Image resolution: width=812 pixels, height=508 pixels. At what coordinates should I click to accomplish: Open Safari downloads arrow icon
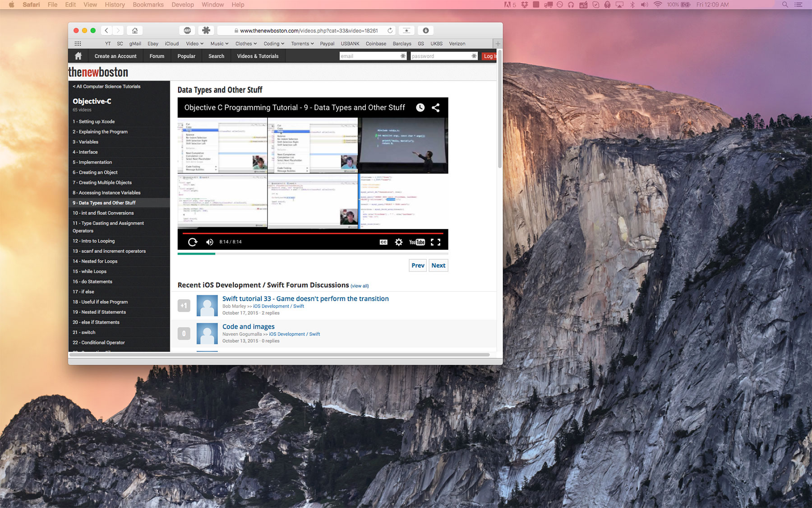click(425, 30)
